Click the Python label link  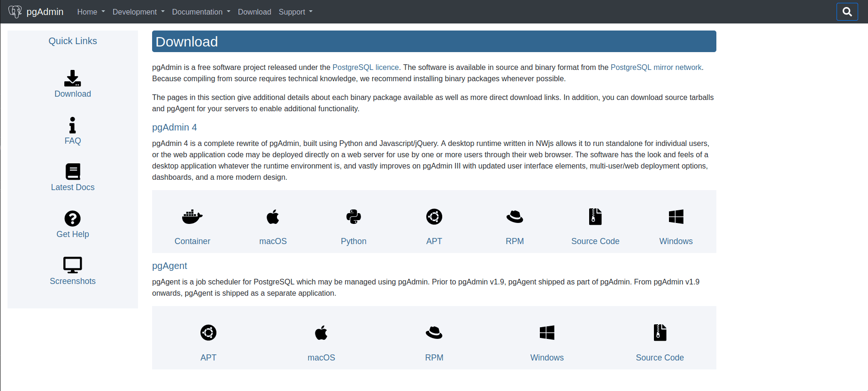[x=353, y=241]
